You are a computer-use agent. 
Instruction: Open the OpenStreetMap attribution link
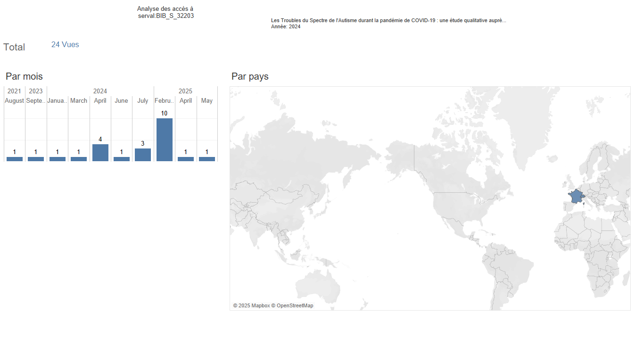pos(292,305)
